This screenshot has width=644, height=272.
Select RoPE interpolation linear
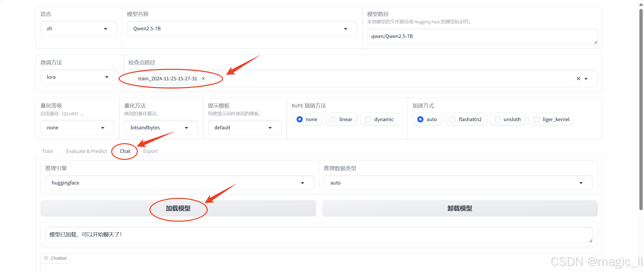click(x=341, y=119)
